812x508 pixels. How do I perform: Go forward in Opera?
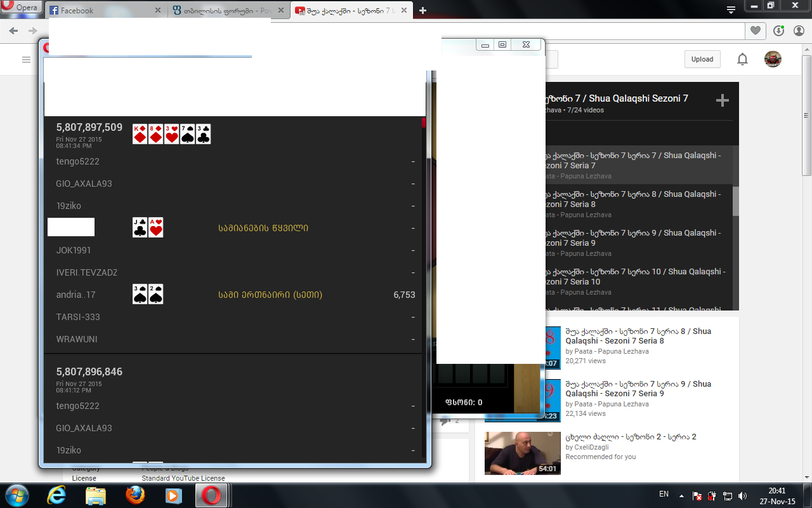(x=32, y=30)
